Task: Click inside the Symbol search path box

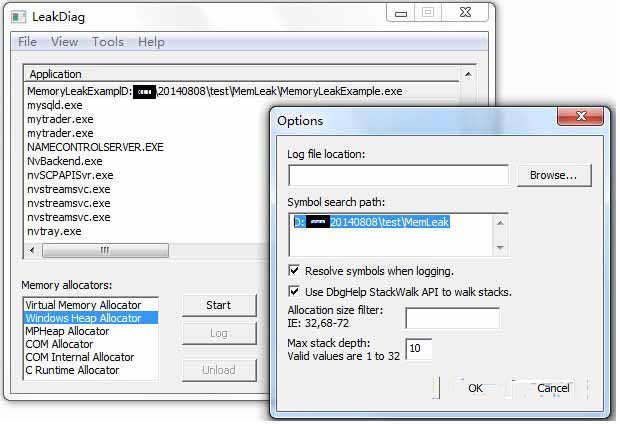Action: point(391,235)
